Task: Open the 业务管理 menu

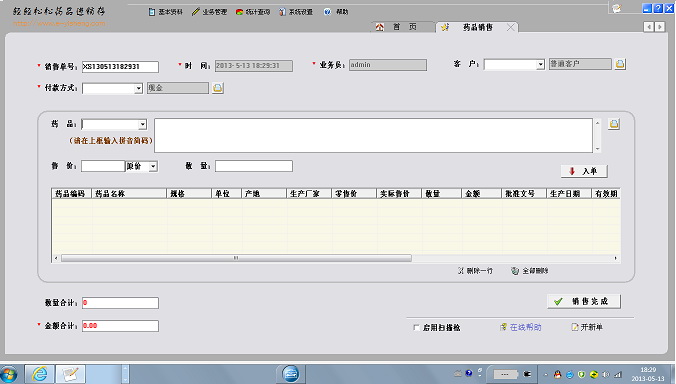Action: click(210, 12)
